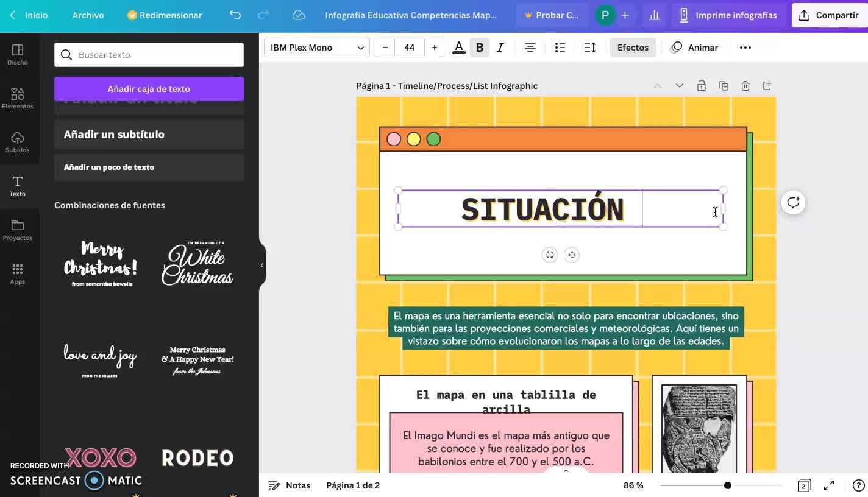Viewport: 868px width, 497px height.
Task: Select the love and joy font combination
Action: (x=101, y=361)
